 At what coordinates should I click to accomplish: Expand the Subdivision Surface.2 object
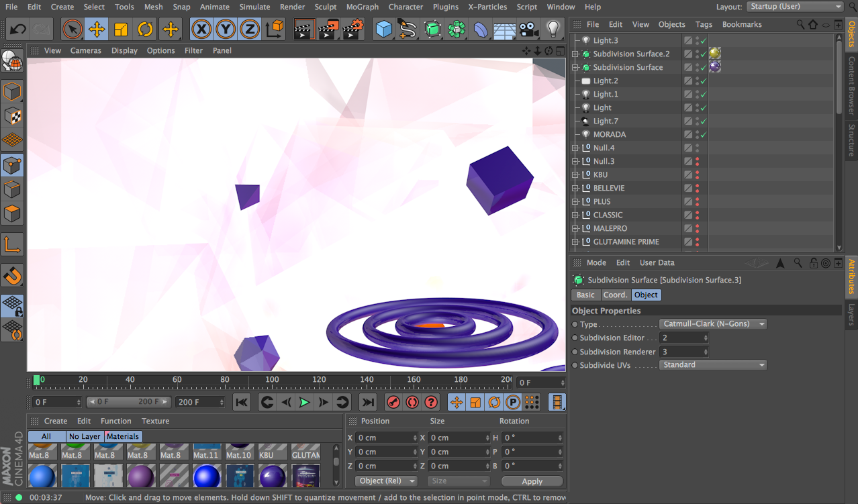coord(575,54)
